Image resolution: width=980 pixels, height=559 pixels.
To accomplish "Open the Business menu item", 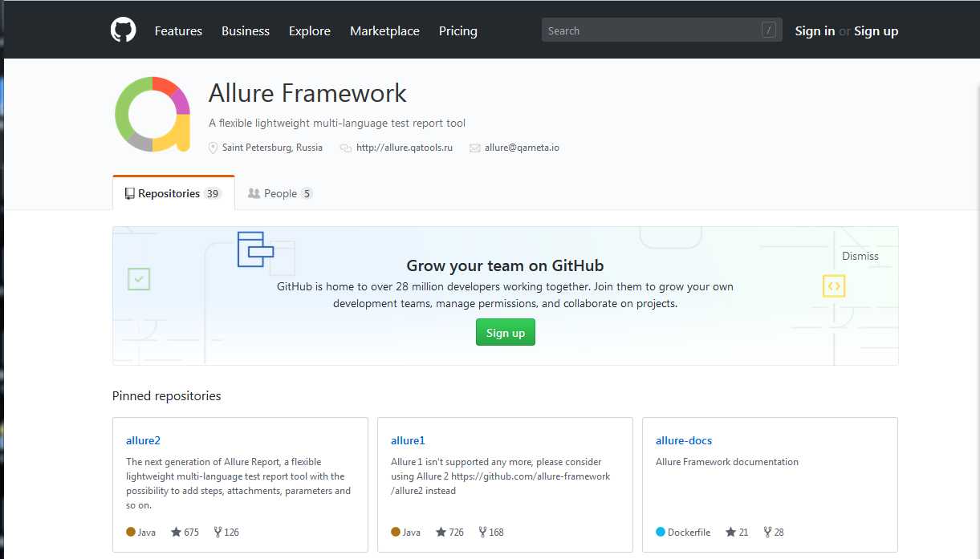I will point(246,30).
